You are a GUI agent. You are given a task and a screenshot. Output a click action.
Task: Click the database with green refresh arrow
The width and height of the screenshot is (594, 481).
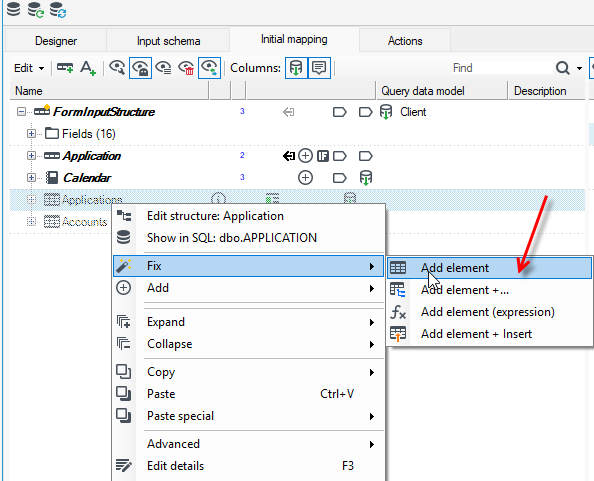coord(36,10)
